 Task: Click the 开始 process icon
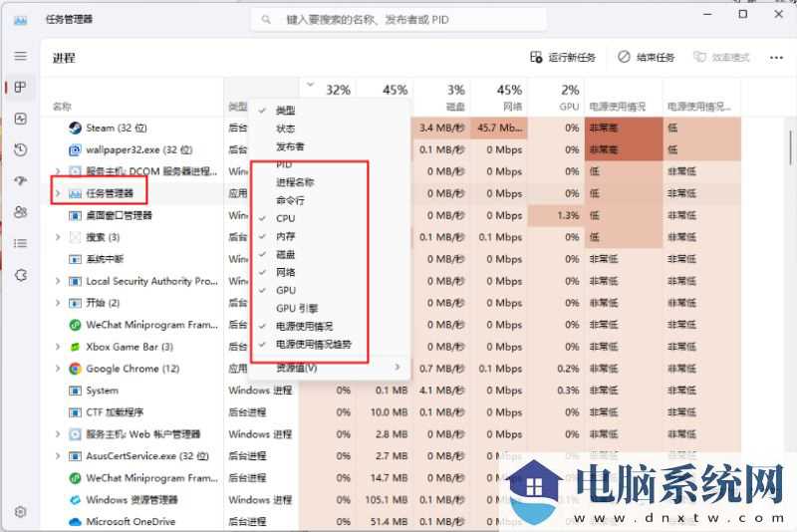(75, 303)
